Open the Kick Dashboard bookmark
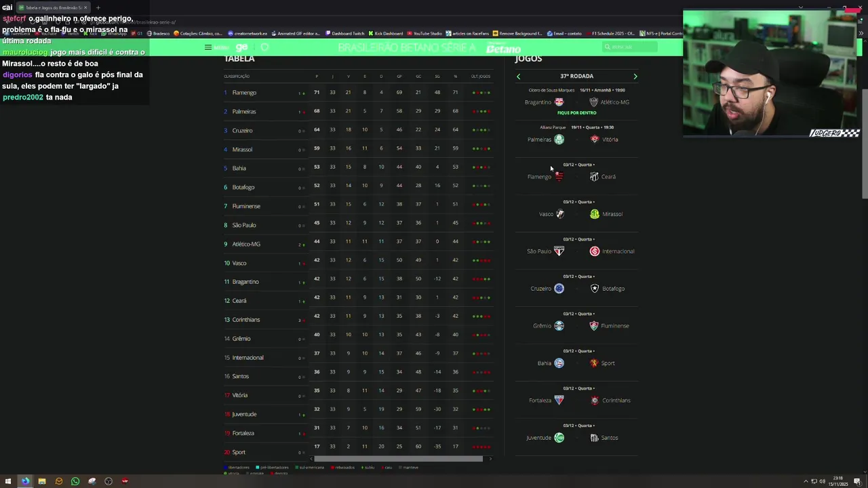 pyautogui.click(x=386, y=33)
